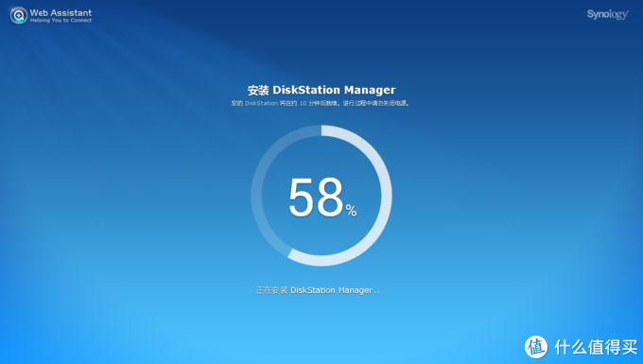Image resolution: width=643 pixels, height=364 pixels.
Task: Click the word DiskStation in the subtitle
Action: coord(261,103)
